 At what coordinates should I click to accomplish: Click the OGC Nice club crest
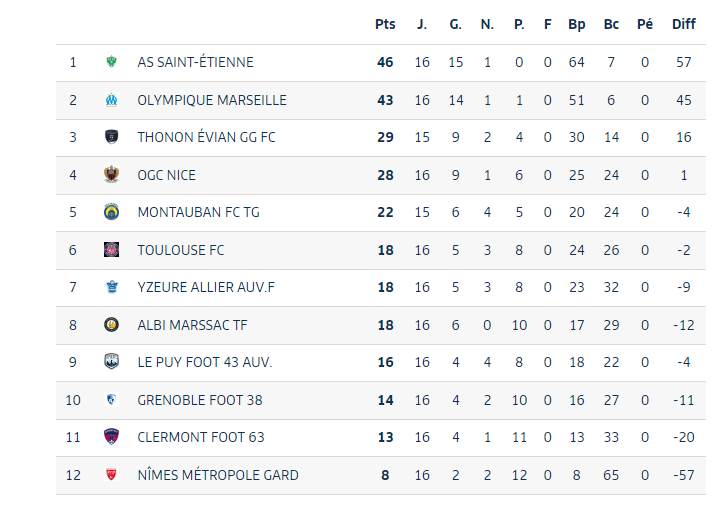point(111,175)
